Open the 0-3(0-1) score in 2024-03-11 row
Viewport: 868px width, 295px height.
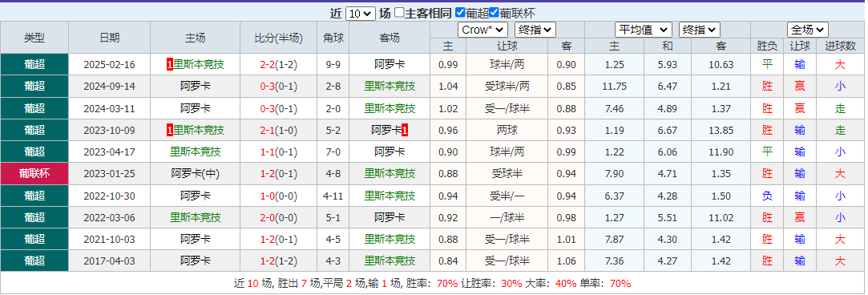pyautogui.click(x=278, y=108)
